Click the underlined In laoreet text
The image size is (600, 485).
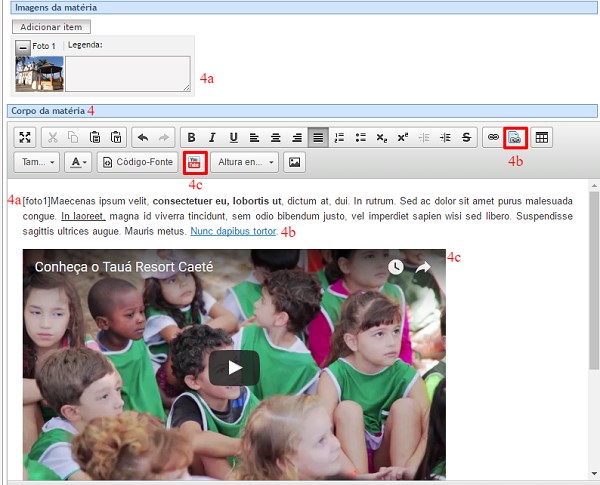[83, 216]
